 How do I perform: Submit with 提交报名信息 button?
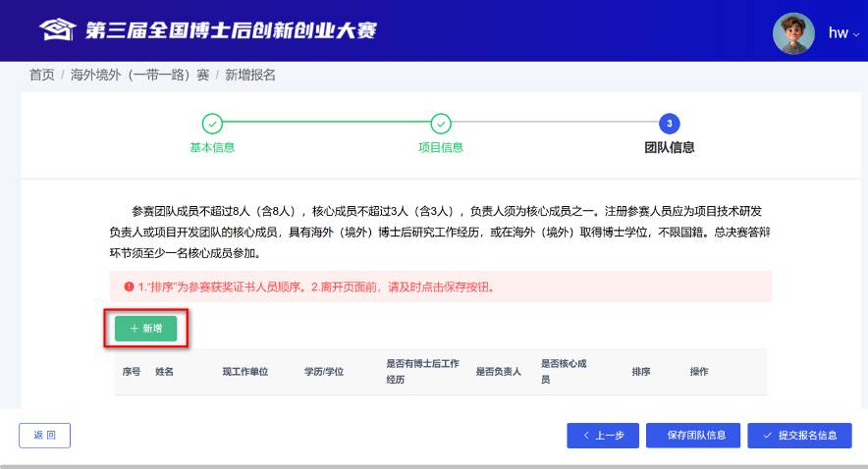pyautogui.click(x=799, y=436)
